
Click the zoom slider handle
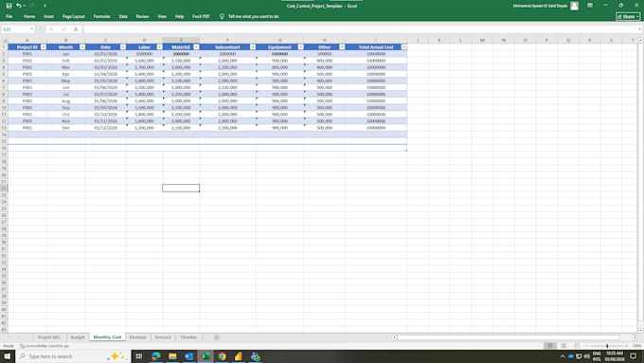tap(607, 346)
